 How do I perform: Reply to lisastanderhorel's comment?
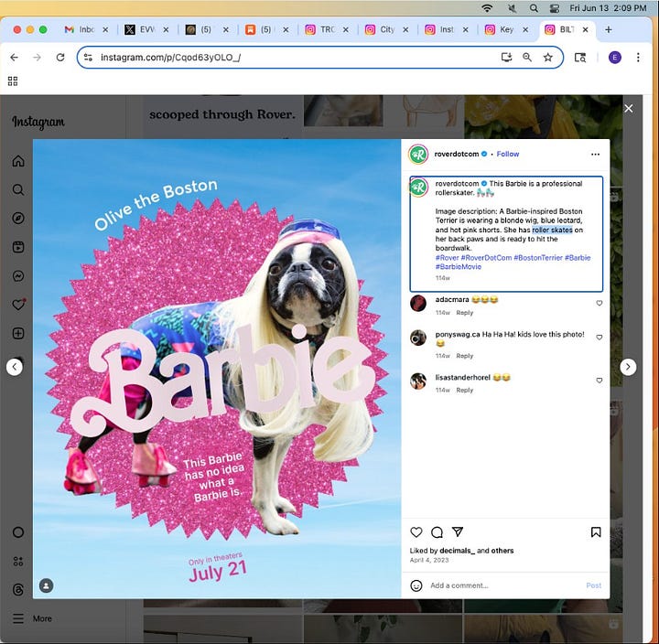[x=464, y=391]
